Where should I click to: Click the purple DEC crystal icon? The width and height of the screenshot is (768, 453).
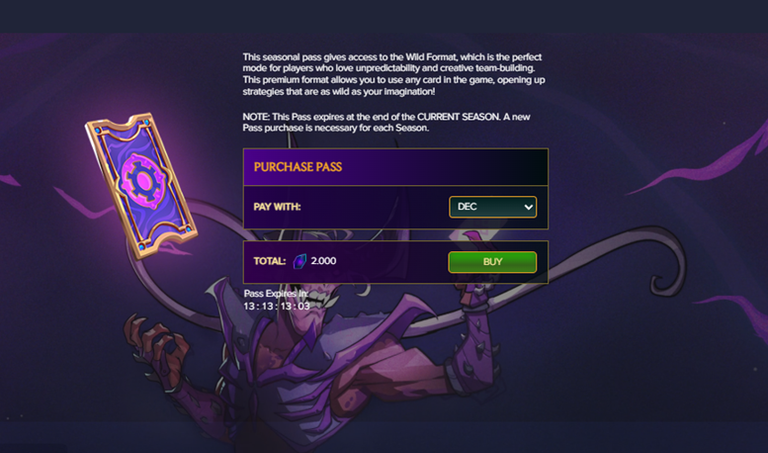click(299, 261)
